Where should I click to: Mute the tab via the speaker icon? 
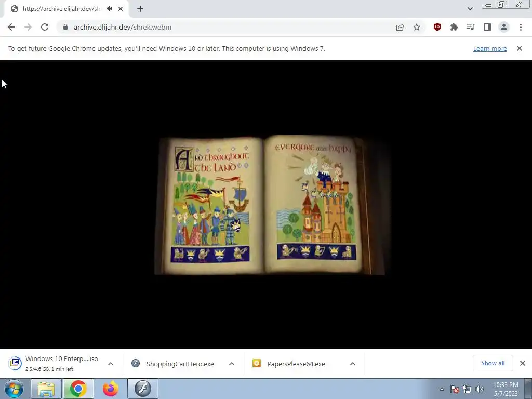[109, 9]
